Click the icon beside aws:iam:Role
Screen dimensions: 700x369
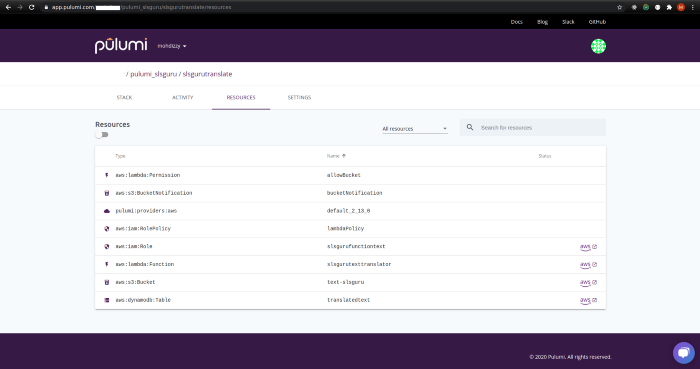click(107, 246)
